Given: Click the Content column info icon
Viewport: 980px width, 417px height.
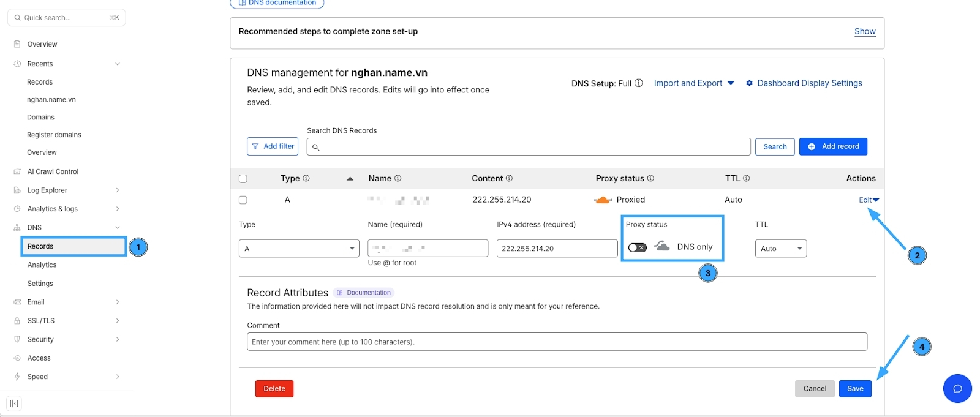Looking at the screenshot, I should [x=509, y=178].
